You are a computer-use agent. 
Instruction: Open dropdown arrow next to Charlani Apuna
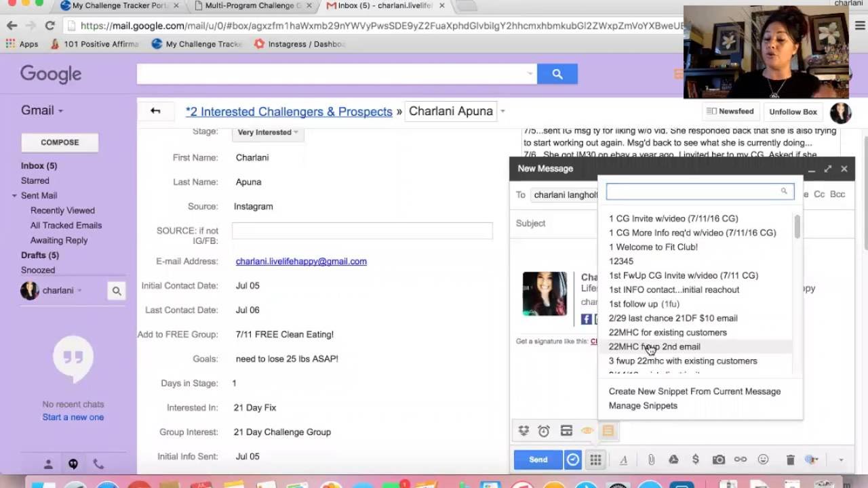pos(502,111)
